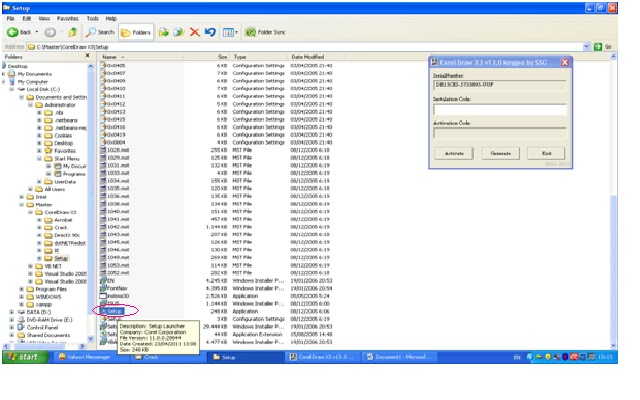Collapse the Start Menu tree node
The image size is (640, 400).
(x=40, y=158)
